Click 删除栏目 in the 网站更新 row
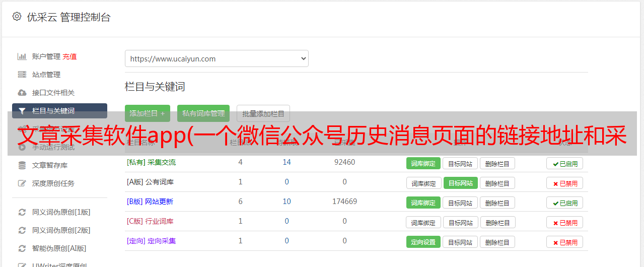Image resolution: width=644 pixels, height=267 pixels. click(x=497, y=203)
